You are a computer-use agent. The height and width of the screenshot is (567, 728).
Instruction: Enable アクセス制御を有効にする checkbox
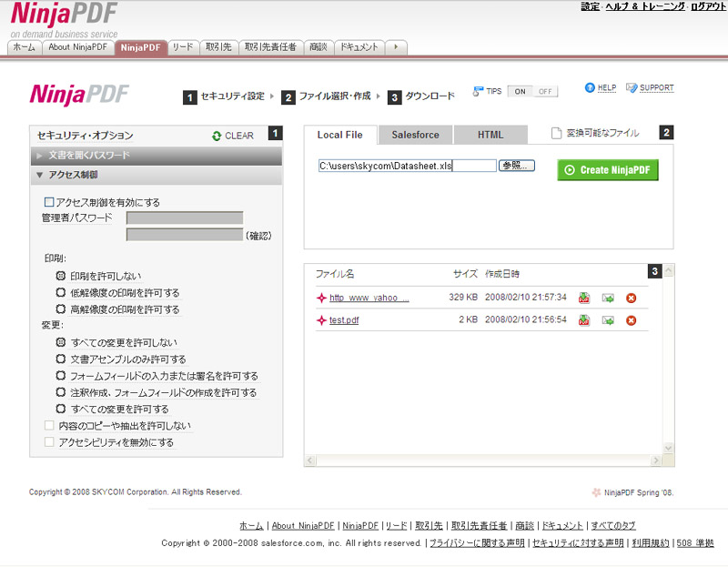point(49,202)
